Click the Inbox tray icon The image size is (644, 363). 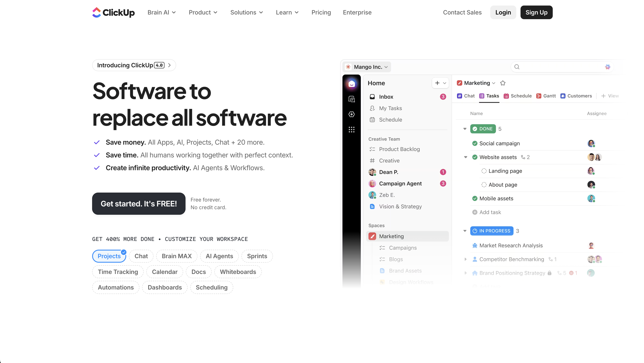[x=372, y=97]
